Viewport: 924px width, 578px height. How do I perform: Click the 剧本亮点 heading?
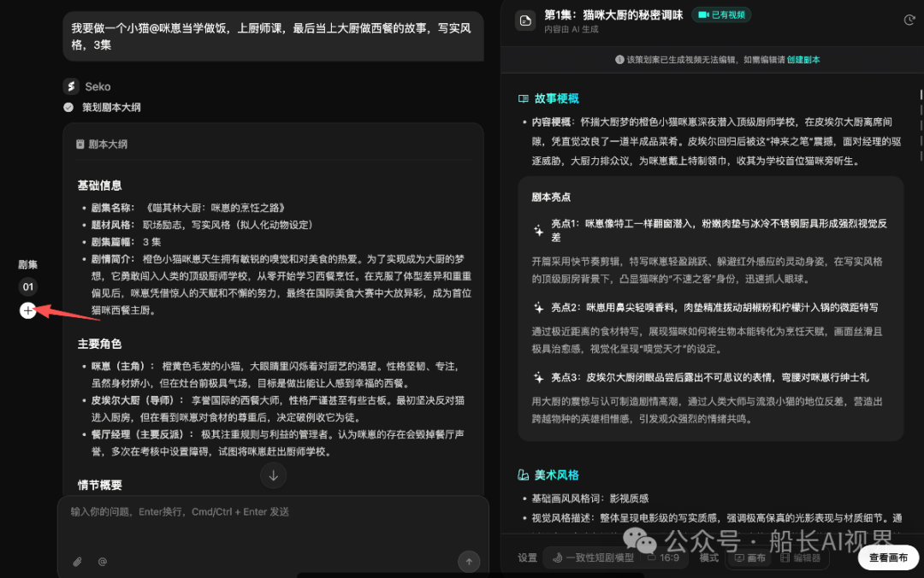tap(551, 197)
